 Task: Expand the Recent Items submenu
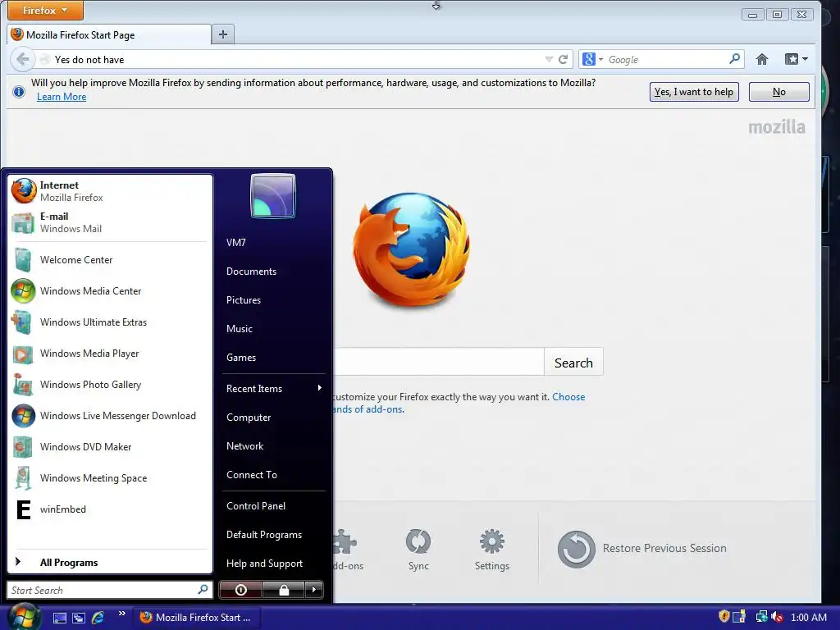[x=274, y=388]
